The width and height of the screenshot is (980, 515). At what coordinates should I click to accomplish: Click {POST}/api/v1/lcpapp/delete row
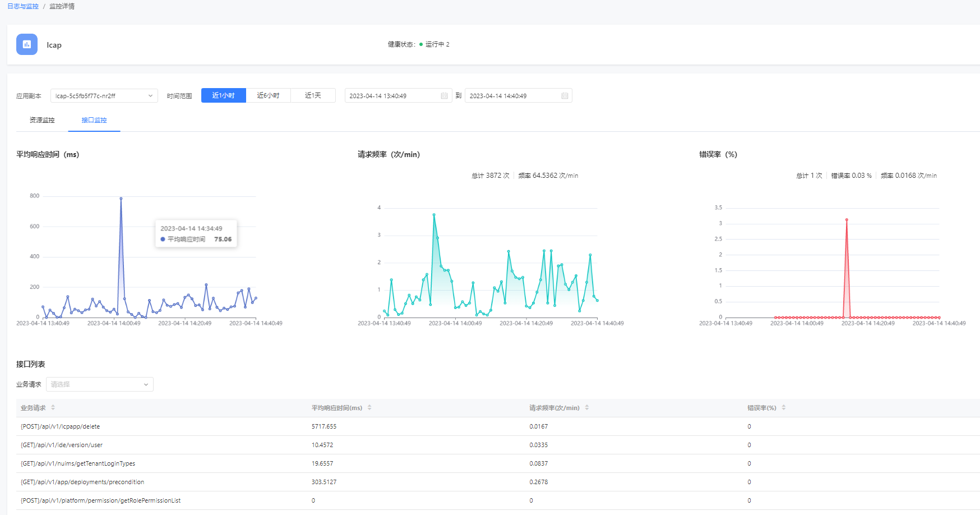pos(498,426)
